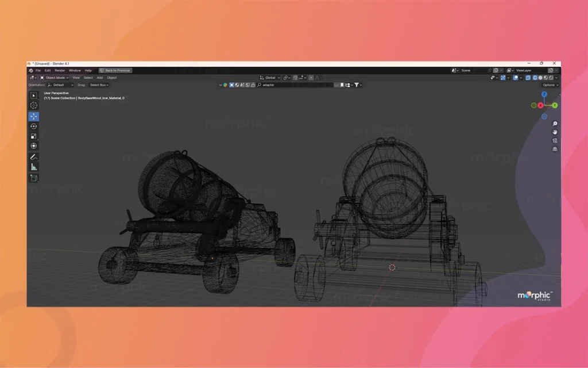
Task: Open the Render menu
Action: point(60,70)
